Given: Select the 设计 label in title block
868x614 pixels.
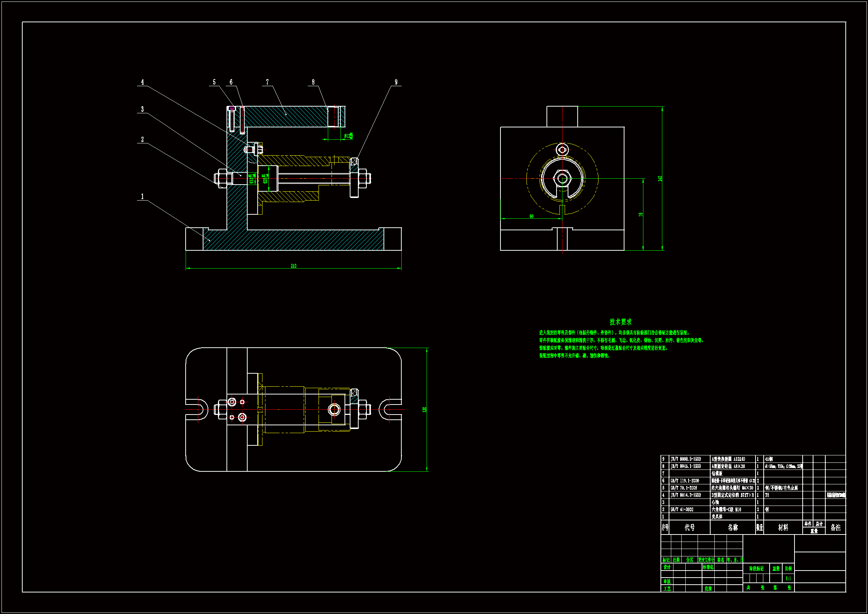Looking at the screenshot, I should pos(667,567).
